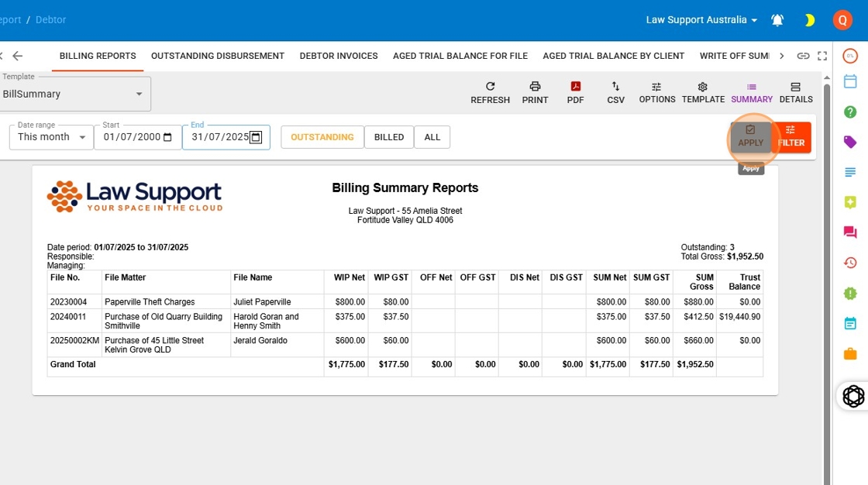
Task: Open the sidebar green star icon
Action: [849, 202]
